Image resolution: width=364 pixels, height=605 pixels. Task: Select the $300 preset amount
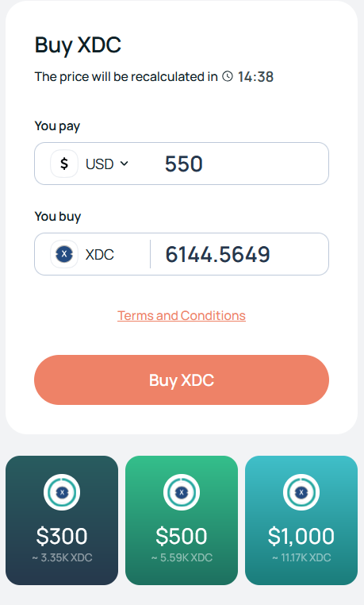coord(62,521)
